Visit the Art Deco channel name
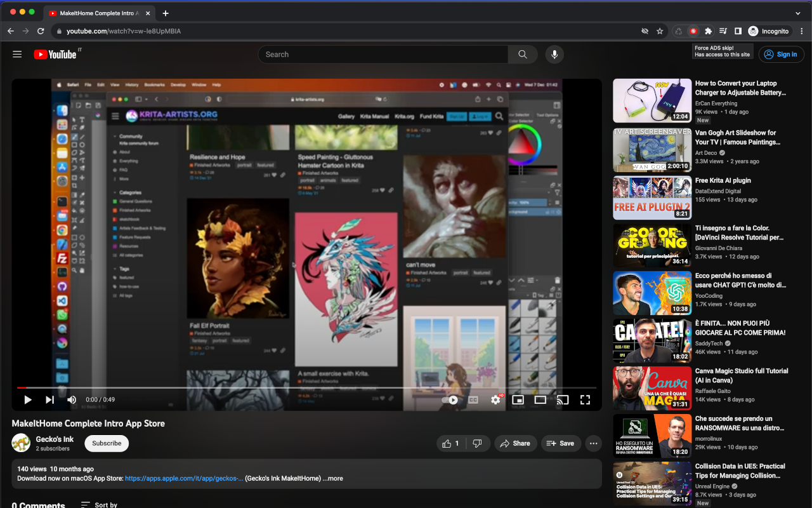This screenshot has height=508, width=812. [x=706, y=153]
